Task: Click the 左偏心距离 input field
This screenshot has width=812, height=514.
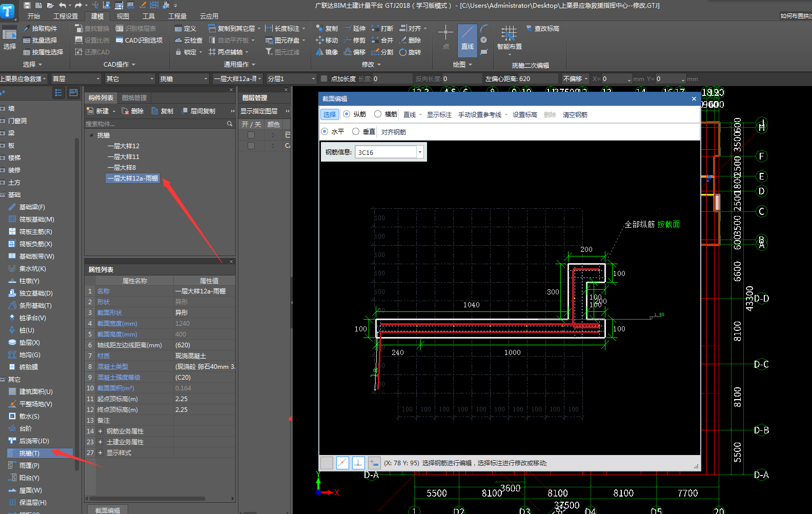Action: click(538, 78)
